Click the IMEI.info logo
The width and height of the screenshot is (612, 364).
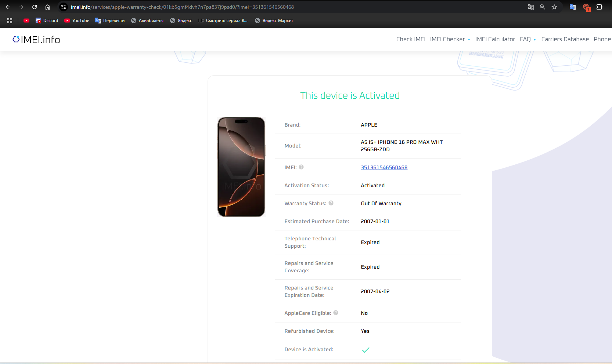36,40
